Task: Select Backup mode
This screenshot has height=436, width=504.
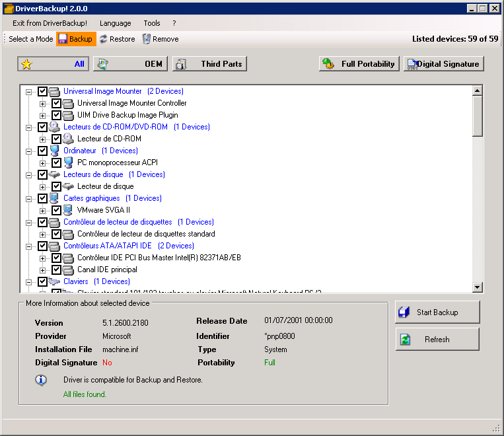Action: [76, 39]
